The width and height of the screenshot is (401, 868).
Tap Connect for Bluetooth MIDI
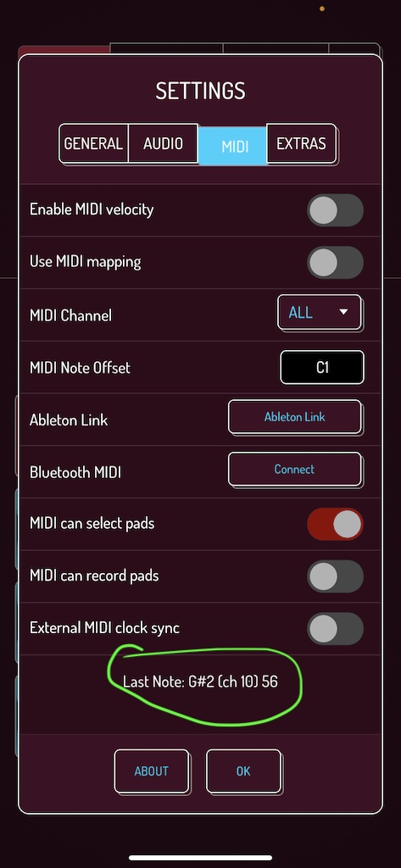[x=295, y=470]
